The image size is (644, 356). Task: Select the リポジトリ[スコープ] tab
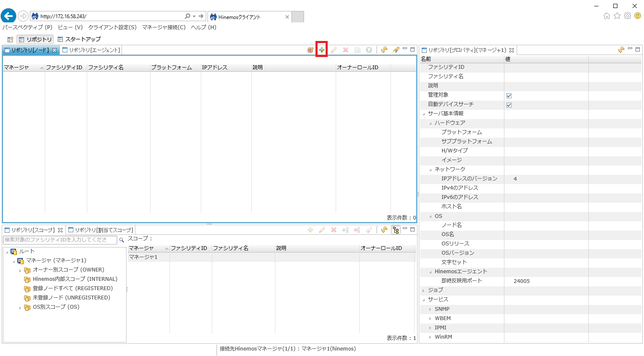(33, 230)
